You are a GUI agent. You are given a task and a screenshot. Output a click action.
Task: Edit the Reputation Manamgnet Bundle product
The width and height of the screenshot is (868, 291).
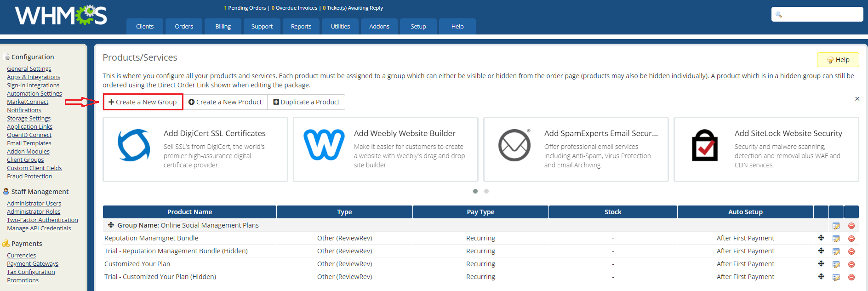point(836,239)
